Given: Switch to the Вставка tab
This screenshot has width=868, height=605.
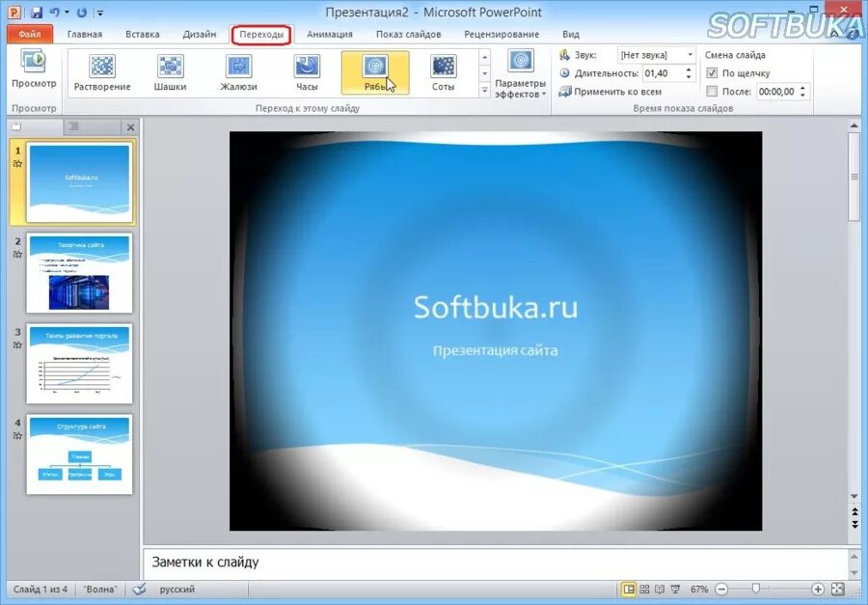Looking at the screenshot, I should [143, 35].
